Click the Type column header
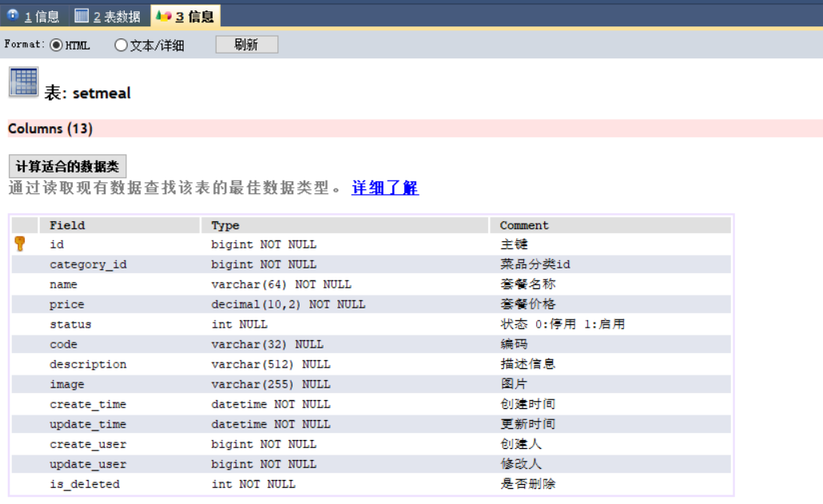 (345, 225)
